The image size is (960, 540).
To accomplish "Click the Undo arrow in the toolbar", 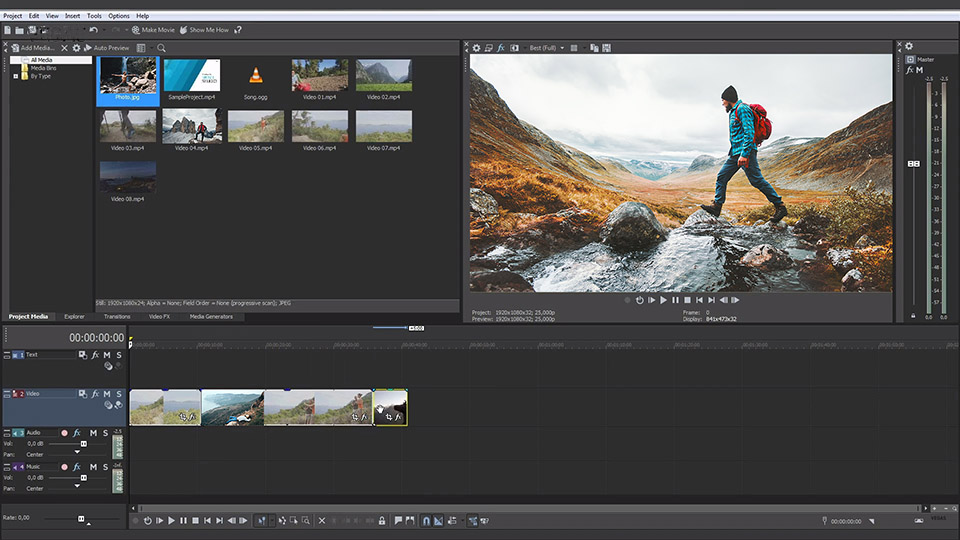I will click(93, 29).
